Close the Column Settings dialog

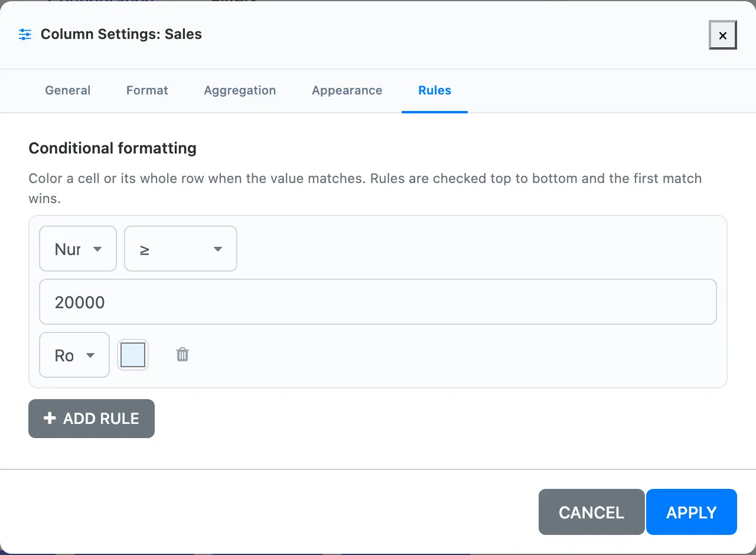coord(722,35)
